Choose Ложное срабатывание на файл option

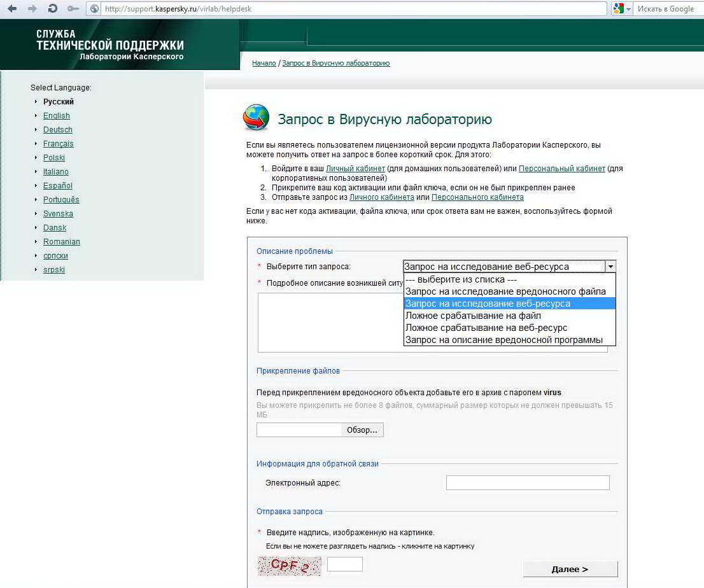pos(510,316)
